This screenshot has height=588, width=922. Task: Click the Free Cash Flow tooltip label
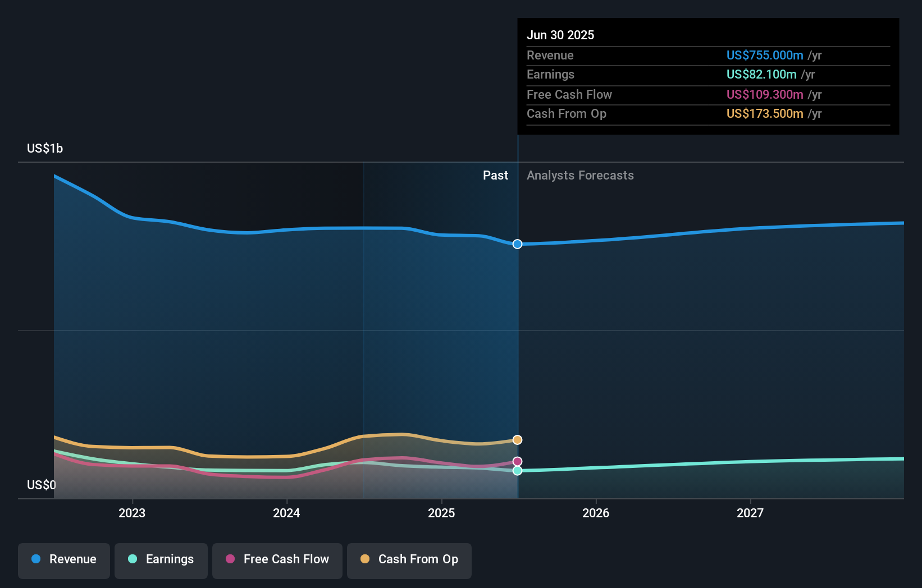[x=569, y=94]
